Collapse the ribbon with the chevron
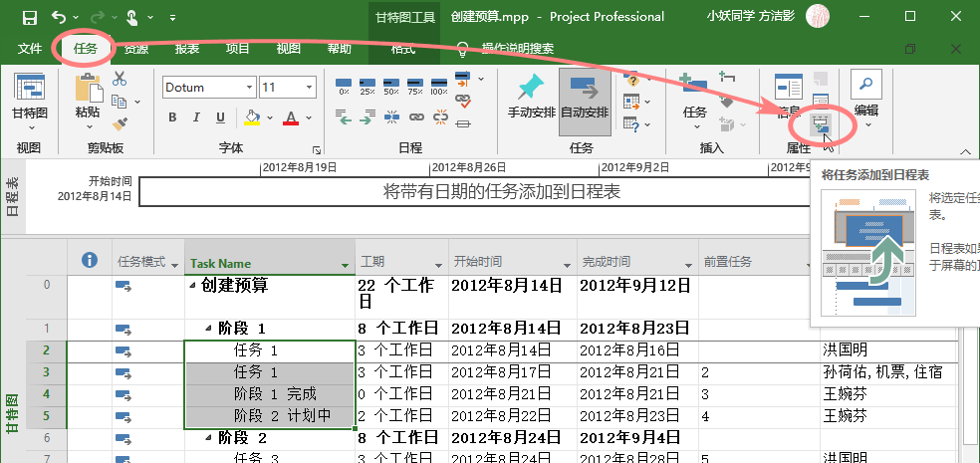This screenshot has height=463, width=980. tap(965, 150)
